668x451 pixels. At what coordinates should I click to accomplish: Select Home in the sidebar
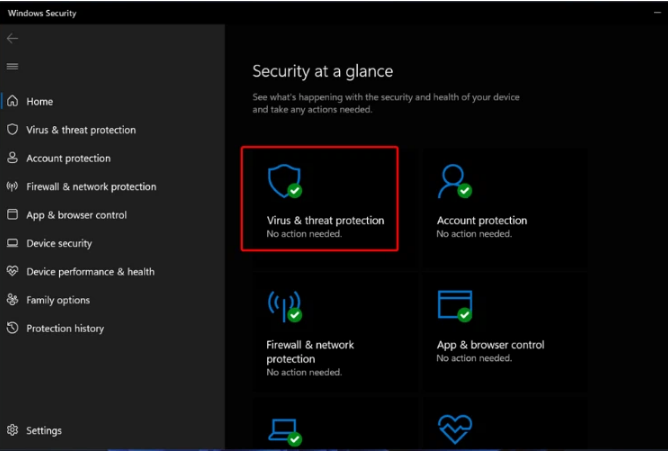point(40,101)
